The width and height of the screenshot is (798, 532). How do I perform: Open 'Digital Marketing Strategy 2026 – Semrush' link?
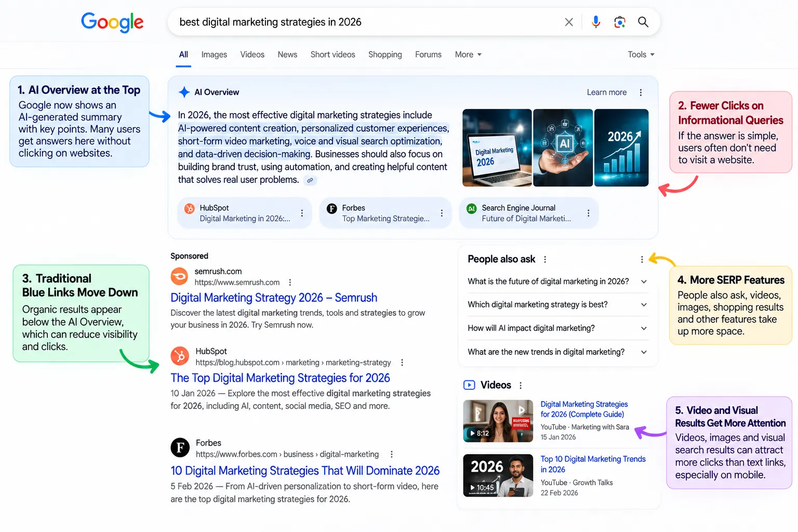pyautogui.click(x=274, y=298)
